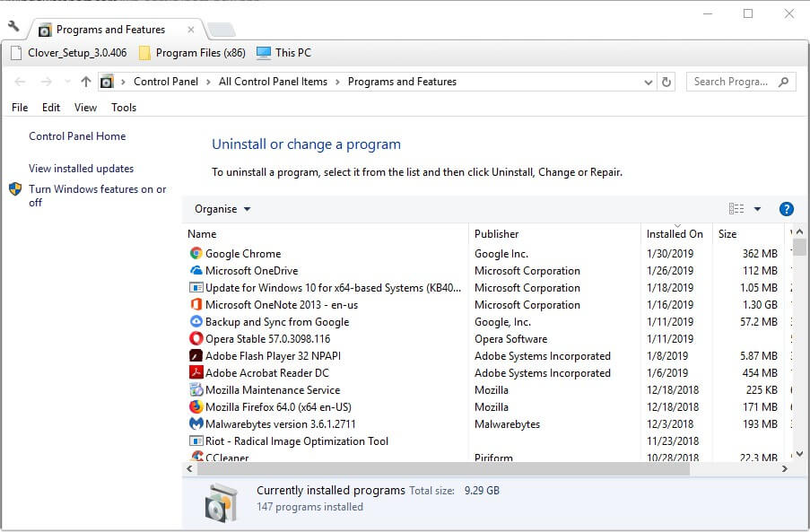Open the This PC bookmark

click(x=283, y=53)
